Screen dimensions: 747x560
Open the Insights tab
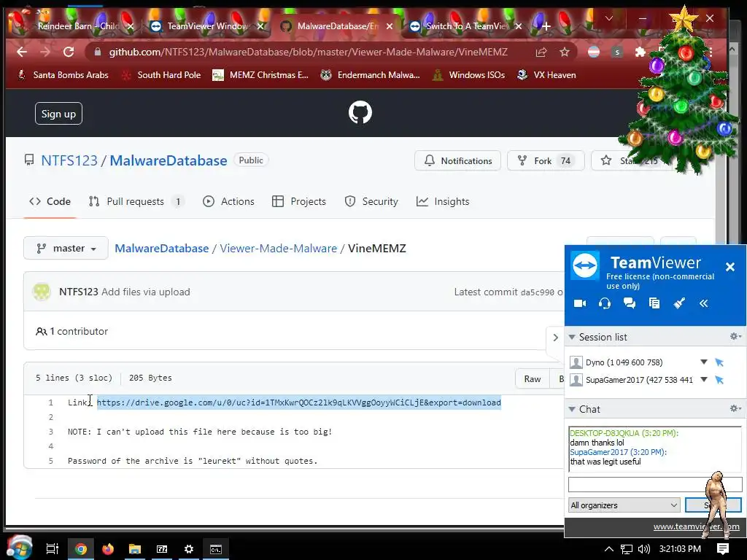coord(443,201)
